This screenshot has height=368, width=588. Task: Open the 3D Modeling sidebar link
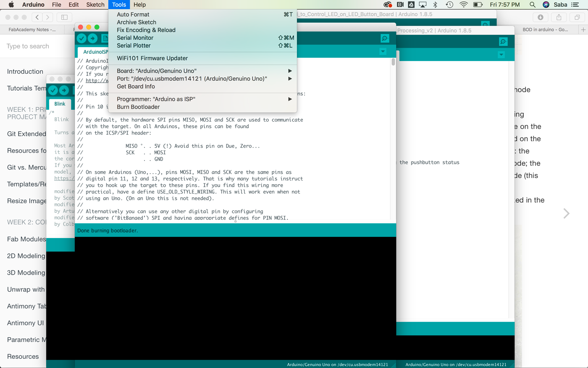(26, 273)
